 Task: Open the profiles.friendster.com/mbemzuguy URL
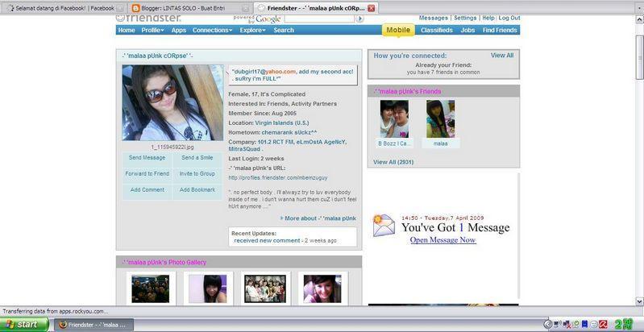coord(278,178)
